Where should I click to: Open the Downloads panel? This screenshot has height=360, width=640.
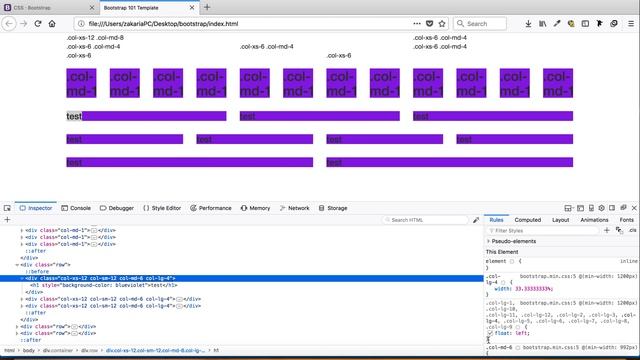point(528,24)
